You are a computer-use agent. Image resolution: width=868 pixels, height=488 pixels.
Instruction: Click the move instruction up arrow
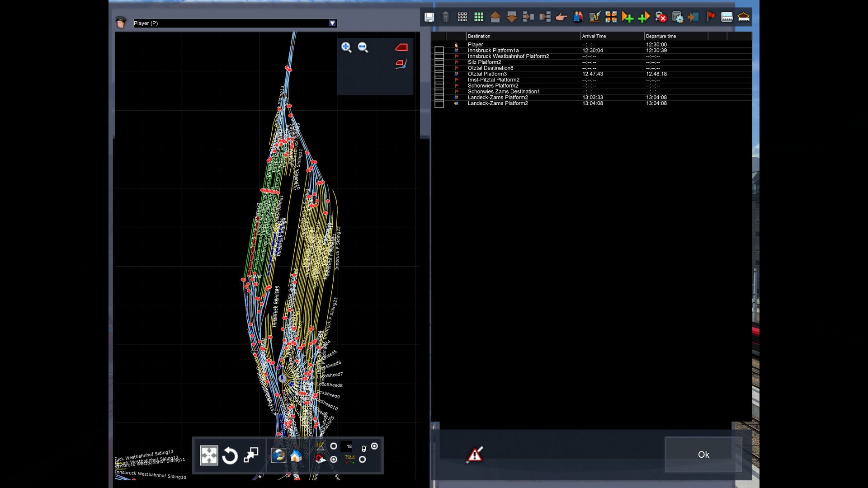495,17
